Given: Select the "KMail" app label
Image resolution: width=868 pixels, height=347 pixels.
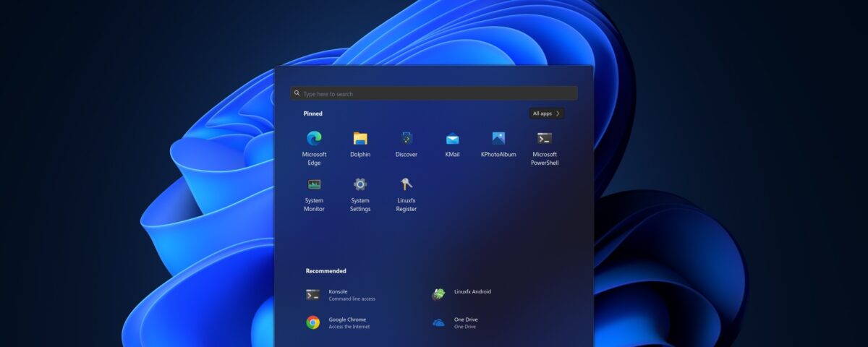Looking at the screenshot, I should pyautogui.click(x=453, y=154).
